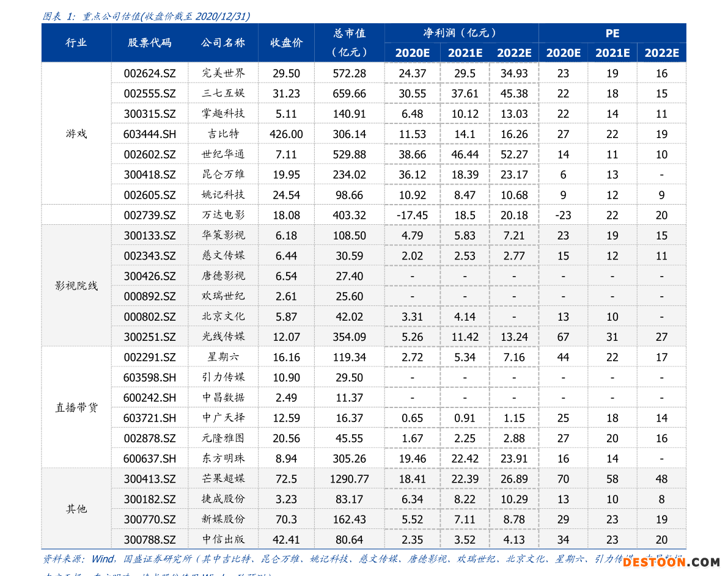Click the 总市值 (亿元) header
Screen dimensions: 728x576
[x=350, y=43]
